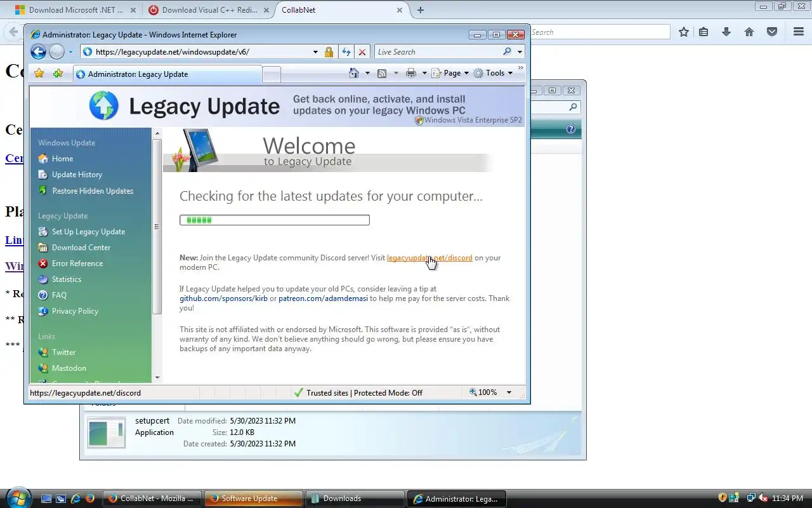Click Firefox home icon

(749, 32)
